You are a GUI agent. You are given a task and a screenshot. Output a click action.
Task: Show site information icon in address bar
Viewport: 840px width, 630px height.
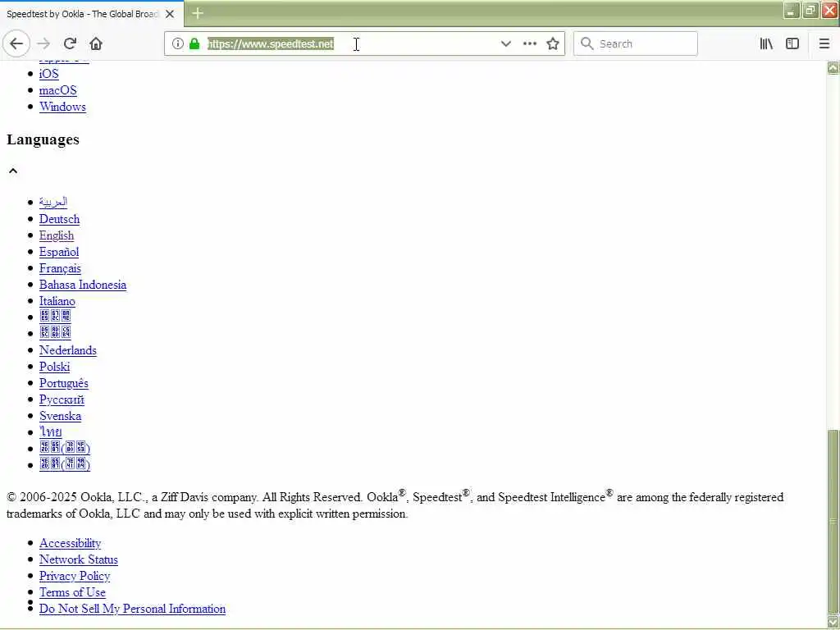177,43
